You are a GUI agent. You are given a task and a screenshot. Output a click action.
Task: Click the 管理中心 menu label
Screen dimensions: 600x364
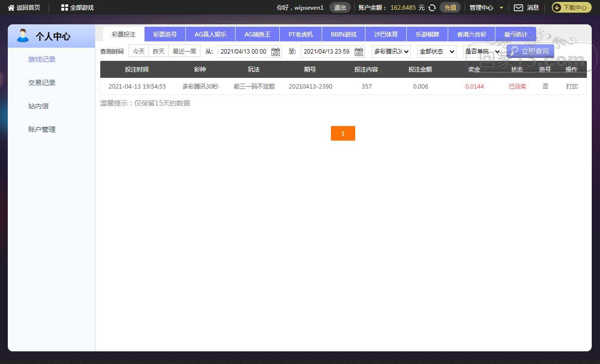[x=481, y=8]
